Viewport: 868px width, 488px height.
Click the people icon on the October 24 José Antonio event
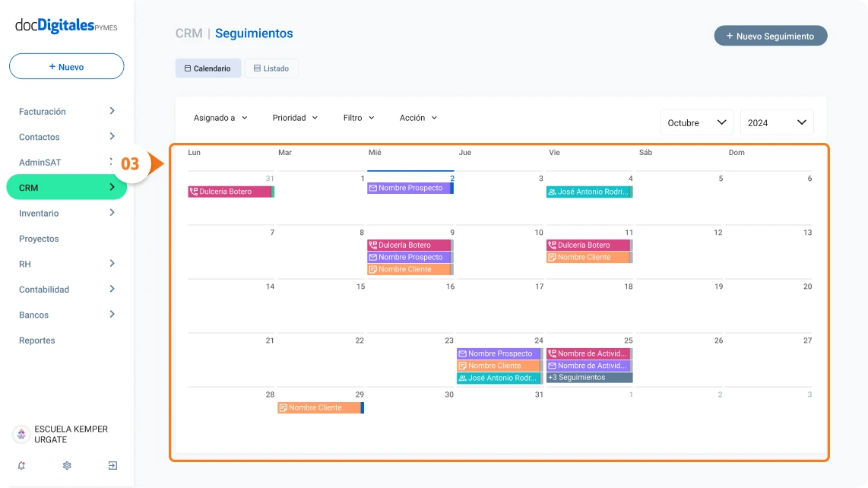(x=463, y=379)
